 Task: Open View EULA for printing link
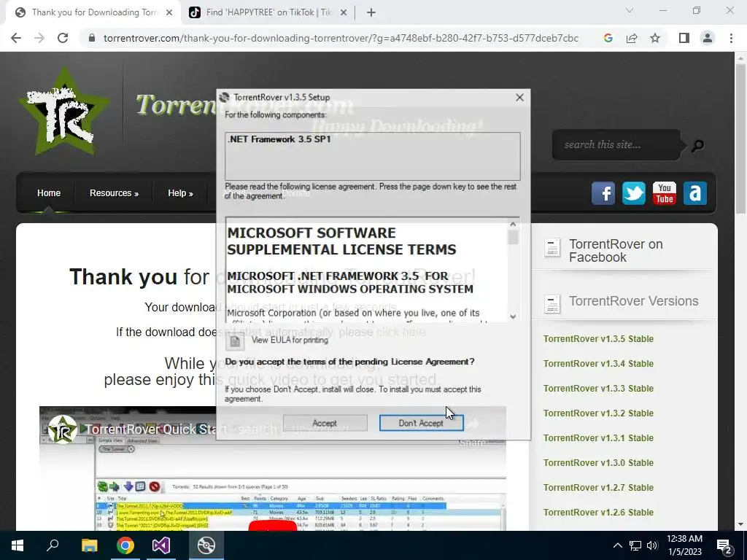pos(290,340)
